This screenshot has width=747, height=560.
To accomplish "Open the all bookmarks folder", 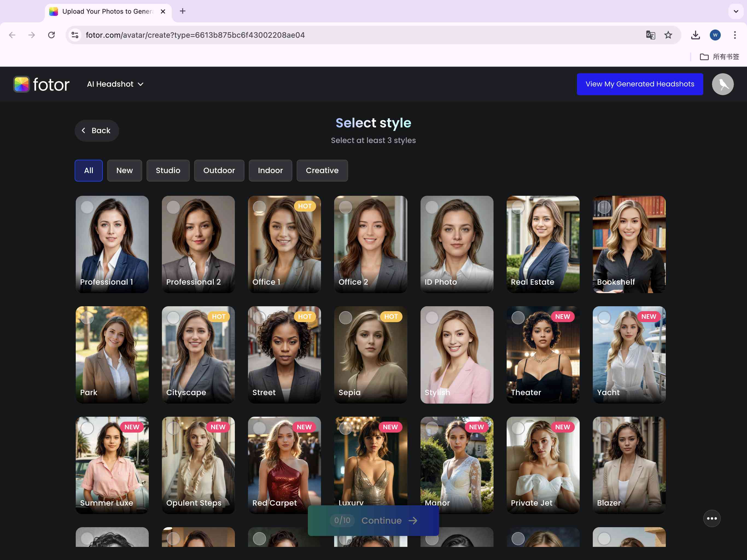I will (719, 57).
